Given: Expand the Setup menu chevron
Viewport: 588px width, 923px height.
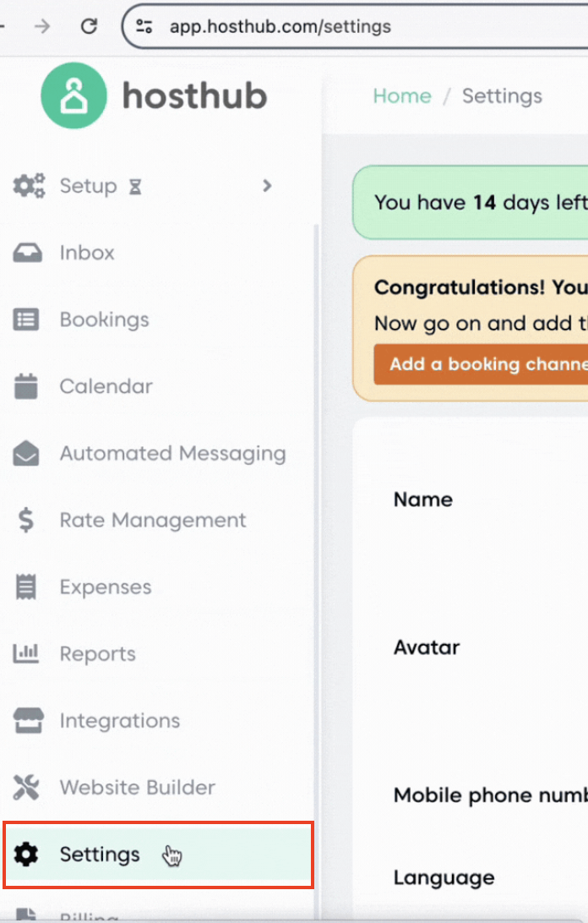Looking at the screenshot, I should (267, 186).
